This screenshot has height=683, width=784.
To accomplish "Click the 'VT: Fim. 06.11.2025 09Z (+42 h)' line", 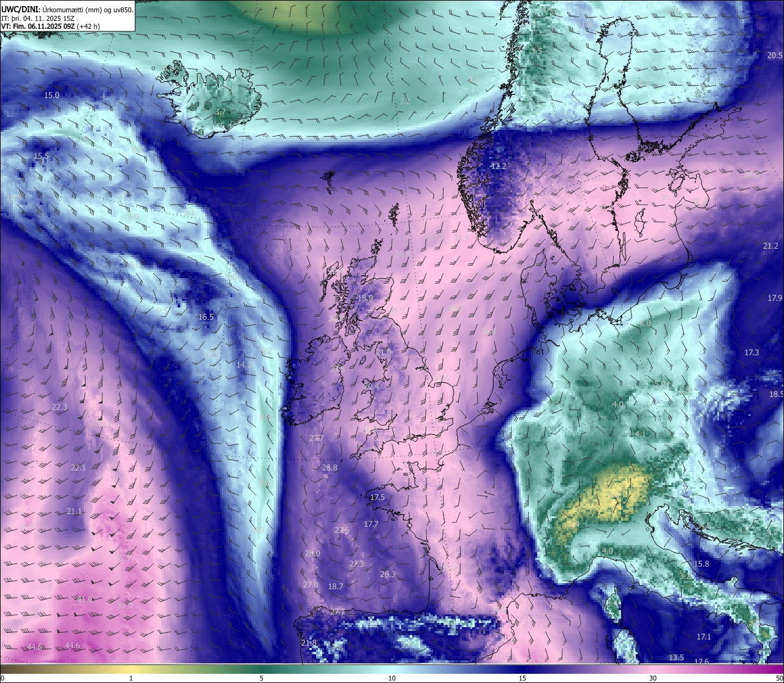I will (x=50, y=26).
